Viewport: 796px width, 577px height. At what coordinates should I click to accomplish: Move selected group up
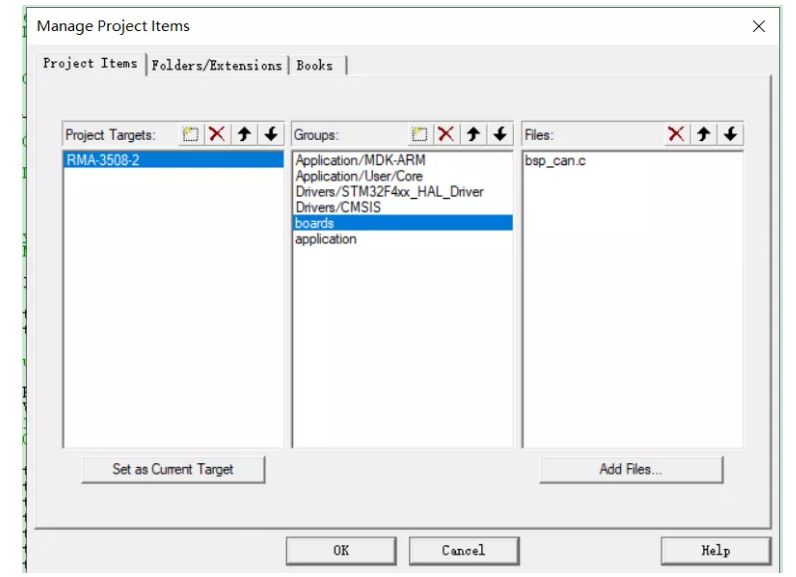click(x=473, y=134)
